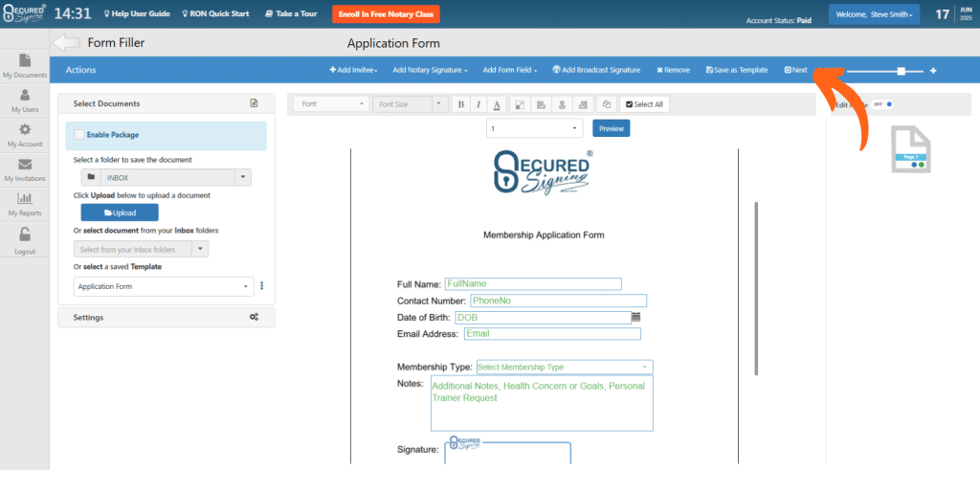The image size is (980, 492).
Task: Open the font color tool
Action: click(497, 104)
